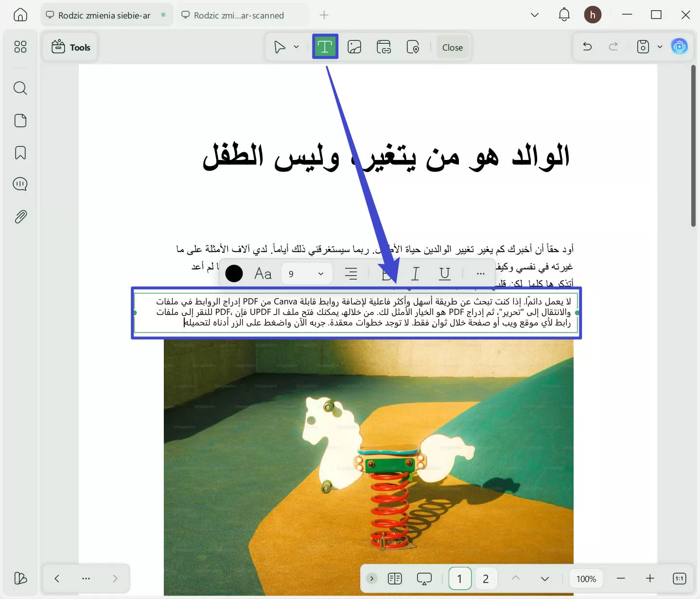Open the page thumbnails panel from the sidebar
The width and height of the screenshot is (700, 599).
click(20, 121)
